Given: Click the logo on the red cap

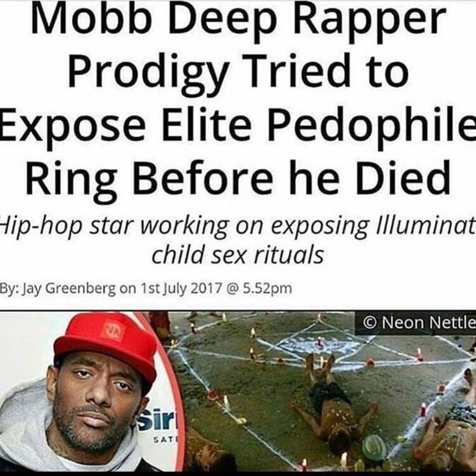Looking at the screenshot, I should pos(113,331).
